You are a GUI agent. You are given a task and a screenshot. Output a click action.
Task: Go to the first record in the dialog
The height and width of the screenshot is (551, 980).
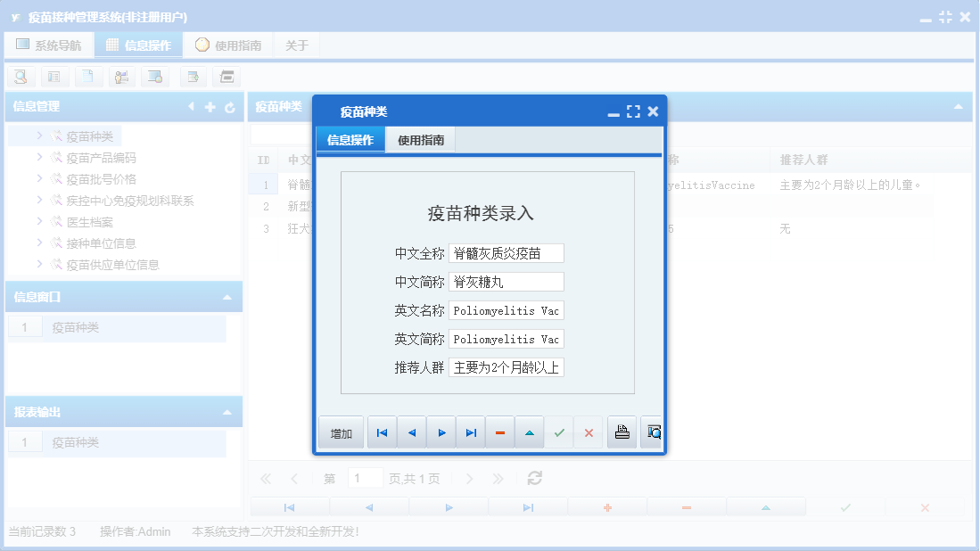(382, 432)
